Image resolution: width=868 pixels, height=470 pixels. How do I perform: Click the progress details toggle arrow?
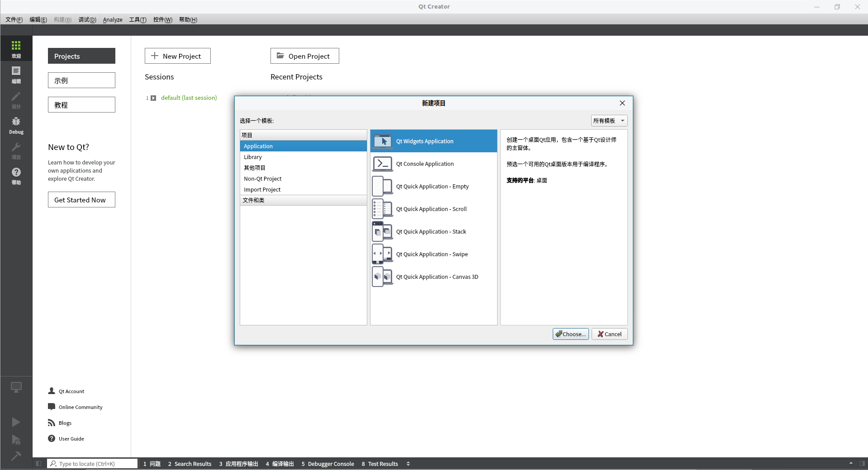[x=851, y=463]
